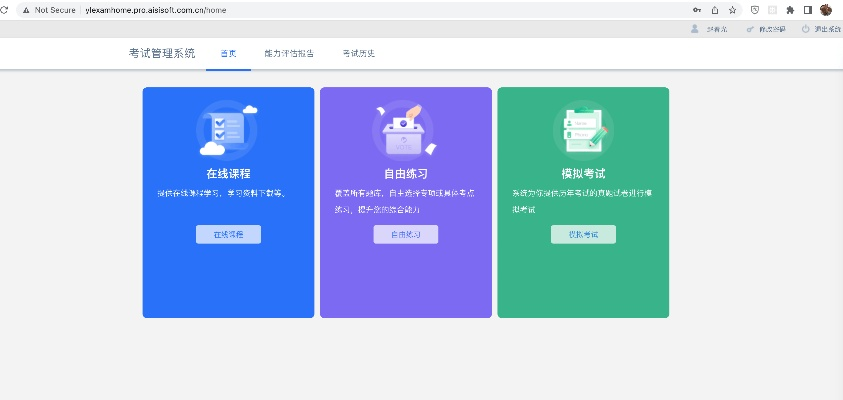Click the saved passwords key icon
The height and width of the screenshot is (400, 843).
pos(697,10)
